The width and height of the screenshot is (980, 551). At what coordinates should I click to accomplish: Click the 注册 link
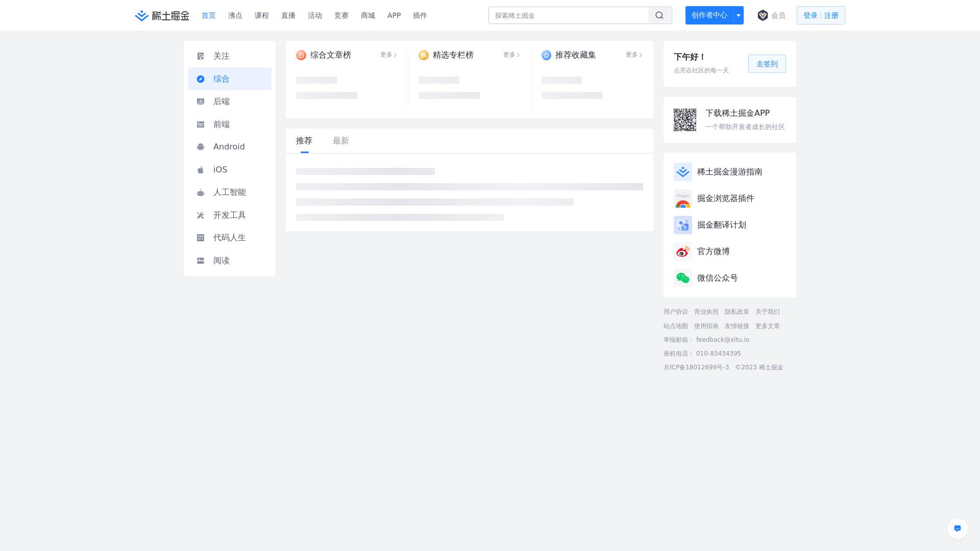click(x=831, y=15)
